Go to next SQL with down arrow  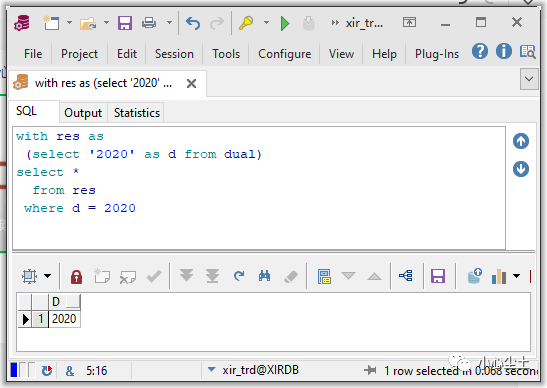click(521, 169)
